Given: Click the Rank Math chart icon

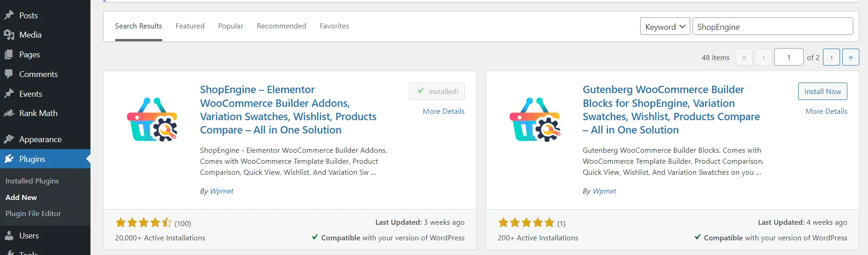Looking at the screenshot, I should pyautogui.click(x=9, y=113).
